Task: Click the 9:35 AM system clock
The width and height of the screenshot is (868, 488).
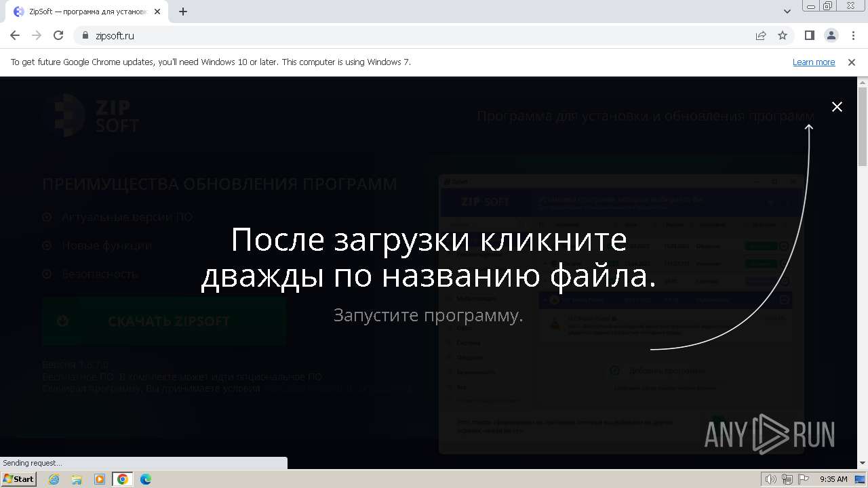Action: click(x=833, y=479)
